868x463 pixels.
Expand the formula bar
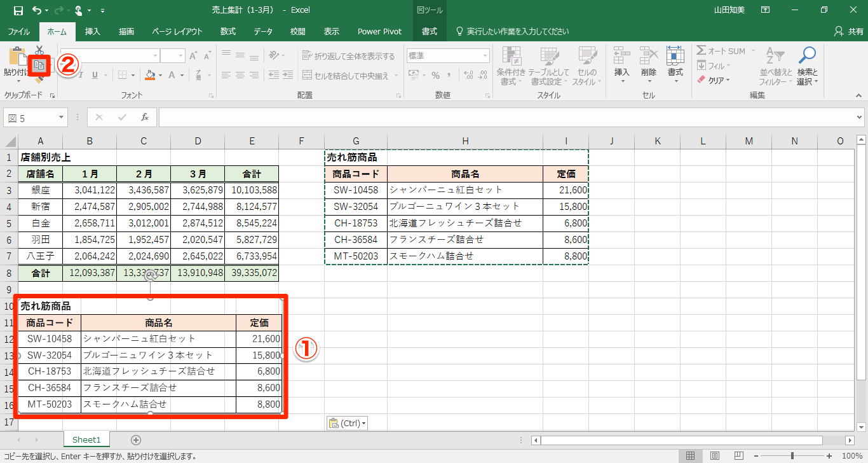pos(860,118)
